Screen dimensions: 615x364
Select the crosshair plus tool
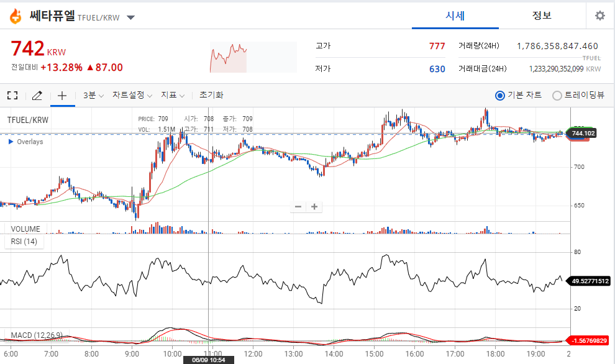pos(62,95)
